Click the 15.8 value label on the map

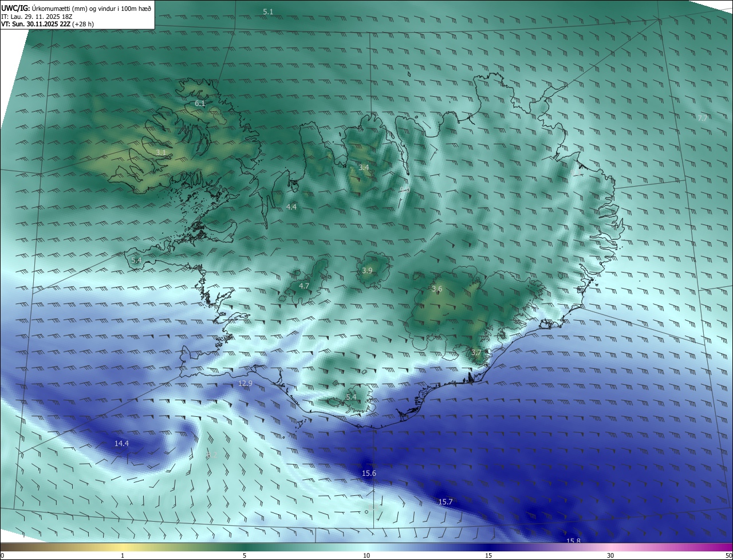pyautogui.click(x=573, y=541)
